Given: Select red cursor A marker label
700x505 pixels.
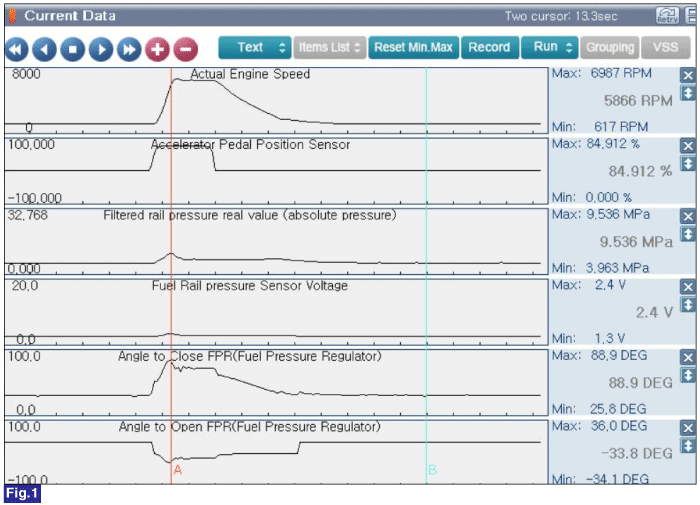Looking at the screenshot, I should 178,470.
